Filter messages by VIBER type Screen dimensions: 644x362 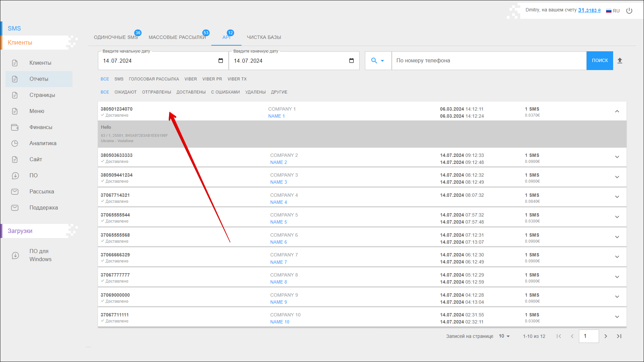click(x=191, y=79)
